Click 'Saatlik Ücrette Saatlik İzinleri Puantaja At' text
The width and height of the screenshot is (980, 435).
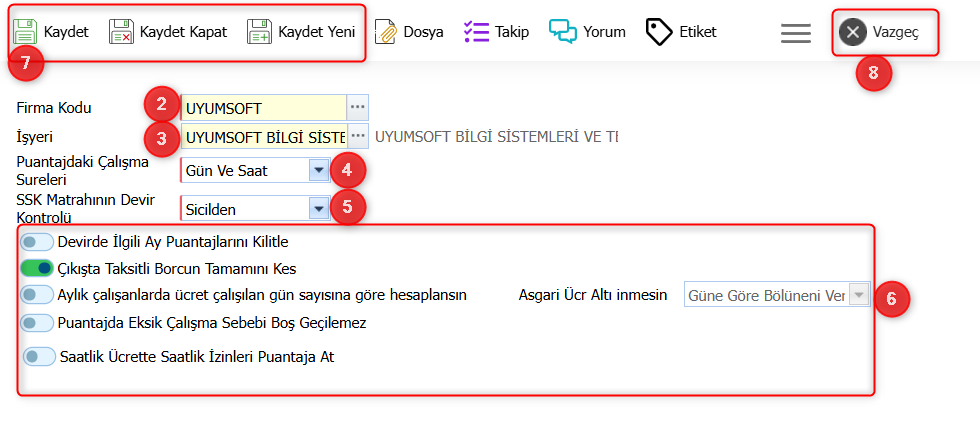click(x=198, y=357)
